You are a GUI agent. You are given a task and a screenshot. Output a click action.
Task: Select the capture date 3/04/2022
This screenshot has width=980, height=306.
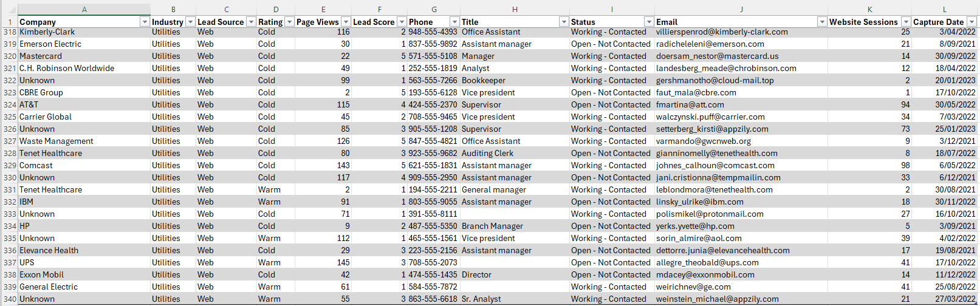[x=944, y=32]
